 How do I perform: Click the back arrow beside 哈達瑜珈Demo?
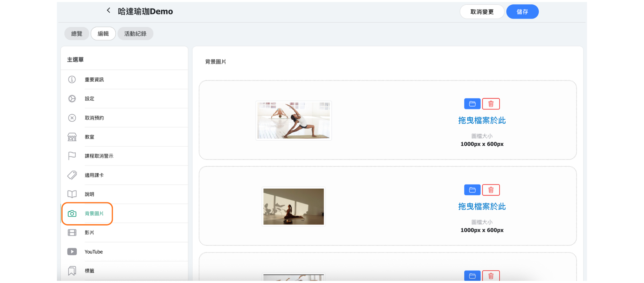(108, 11)
